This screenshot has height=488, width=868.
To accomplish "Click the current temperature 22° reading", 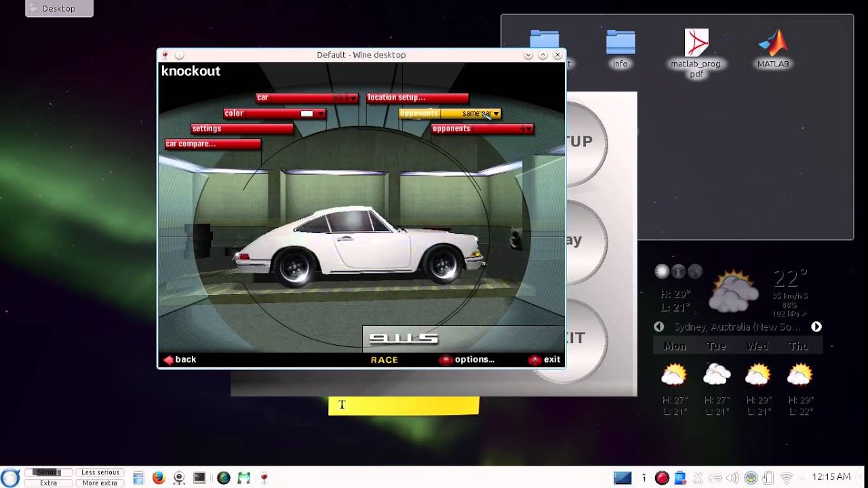I will (790, 279).
